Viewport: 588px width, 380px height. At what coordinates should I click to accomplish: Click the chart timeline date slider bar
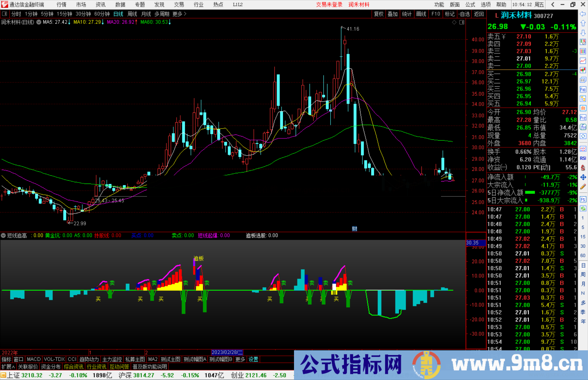[x=227, y=352]
